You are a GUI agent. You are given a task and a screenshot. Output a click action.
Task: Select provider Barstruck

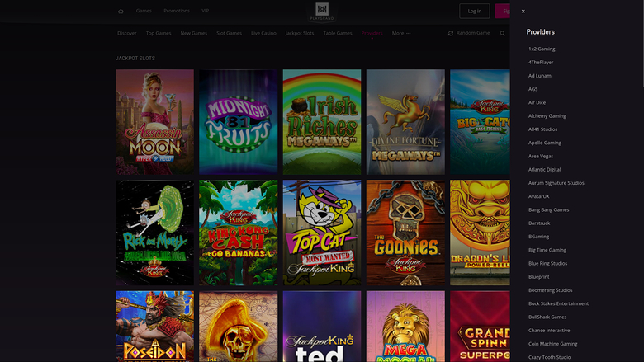click(539, 223)
